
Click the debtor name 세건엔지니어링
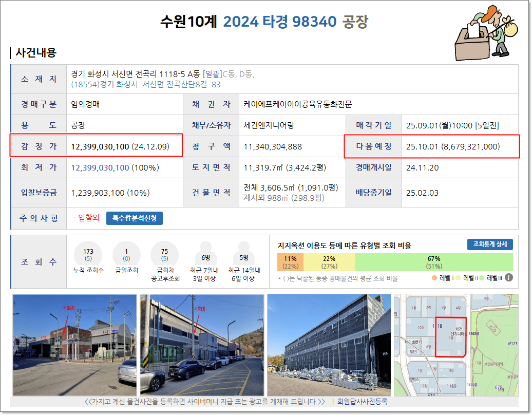pyautogui.click(x=269, y=125)
